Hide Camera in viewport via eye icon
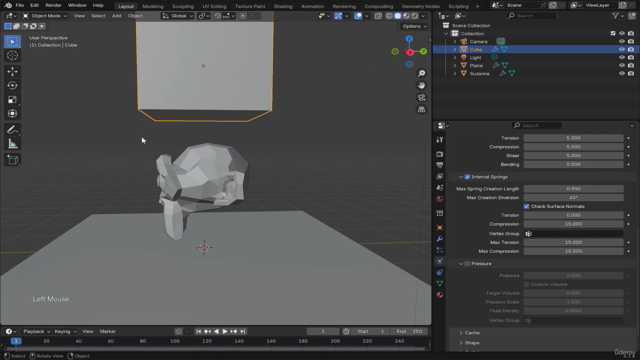The width and height of the screenshot is (640, 360). click(x=622, y=42)
